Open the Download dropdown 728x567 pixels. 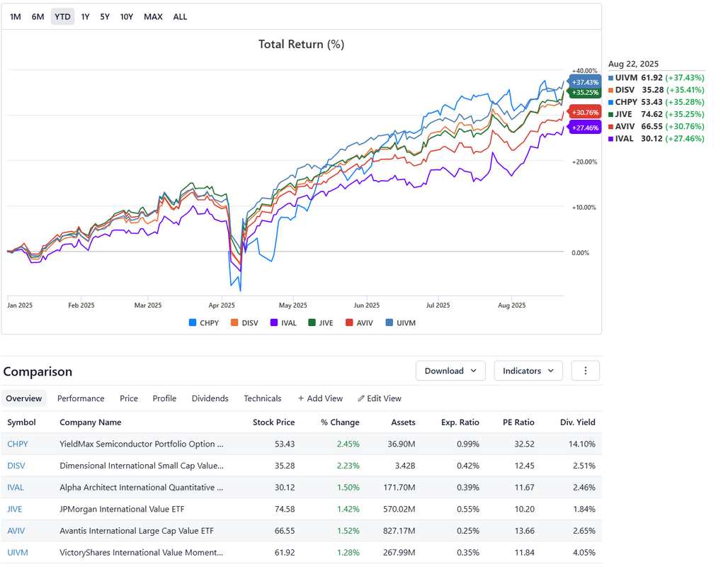(450, 371)
